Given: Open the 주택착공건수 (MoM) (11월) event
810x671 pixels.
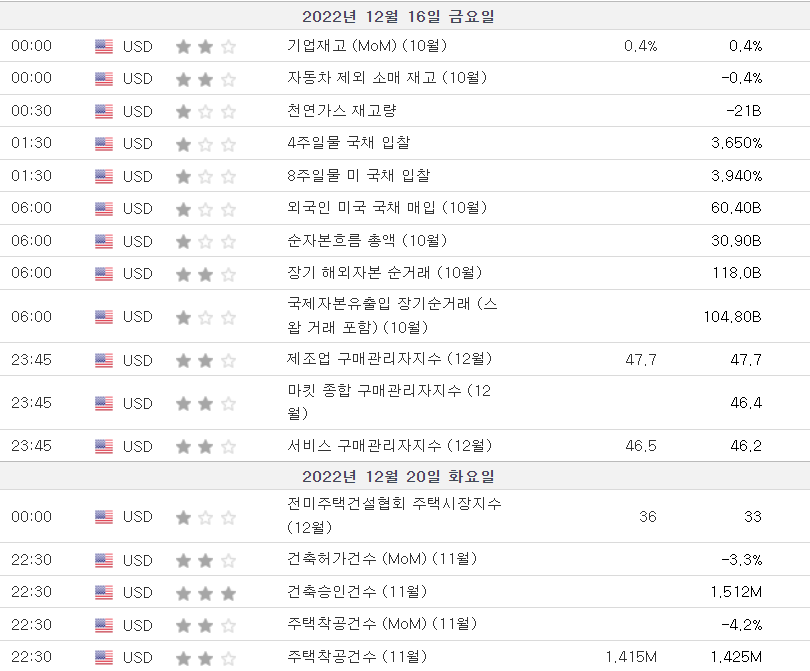Looking at the screenshot, I should [381, 624].
